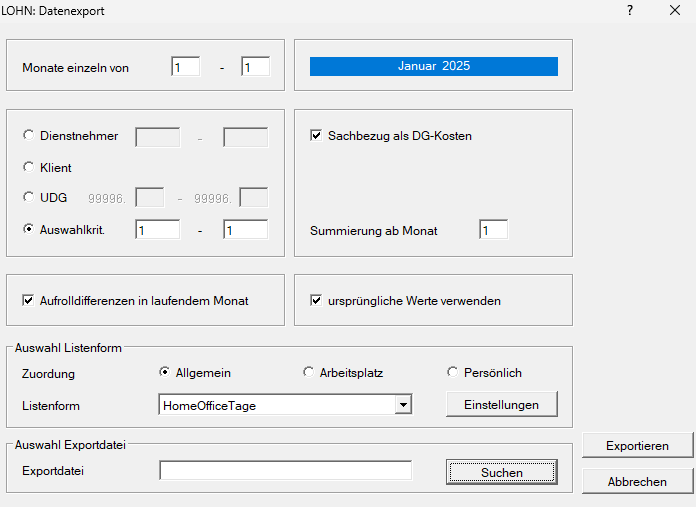Screen dimensions: 696x507
Task: Click the first Monate einzeln von field
Action: (185, 68)
